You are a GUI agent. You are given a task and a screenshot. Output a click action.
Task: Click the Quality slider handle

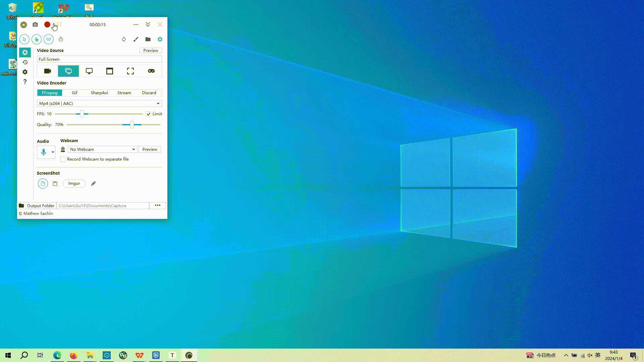132,125
